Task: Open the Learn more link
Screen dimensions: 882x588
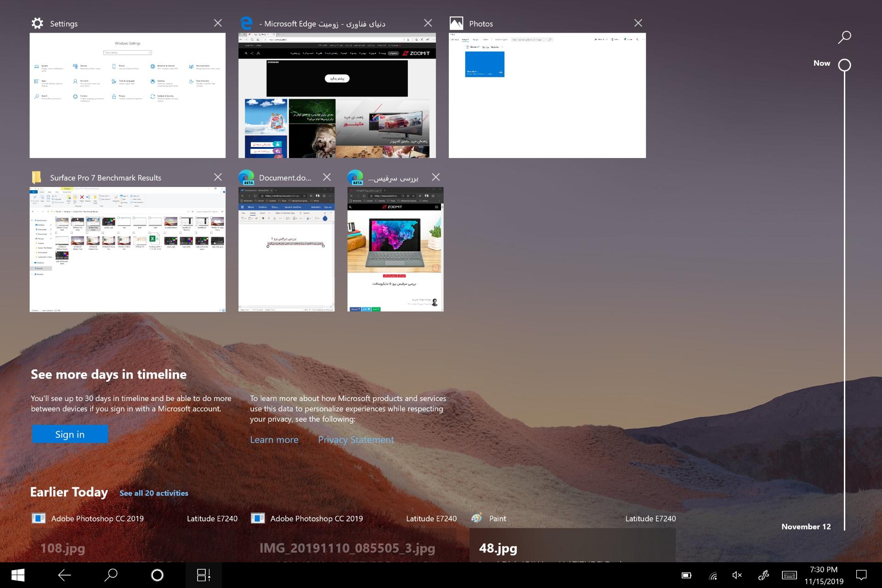Action: pyautogui.click(x=274, y=440)
